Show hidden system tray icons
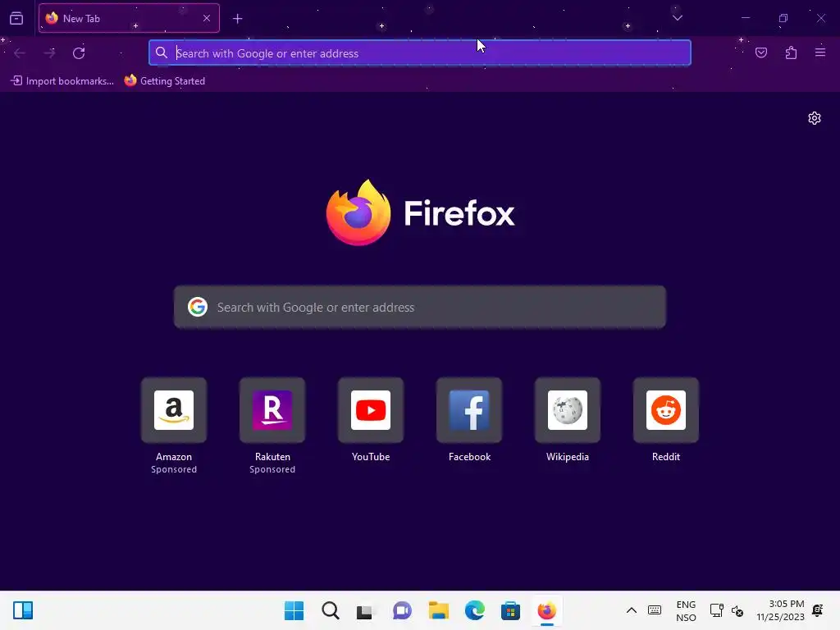This screenshot has height=630, width=840. click(x=632, y=610)
